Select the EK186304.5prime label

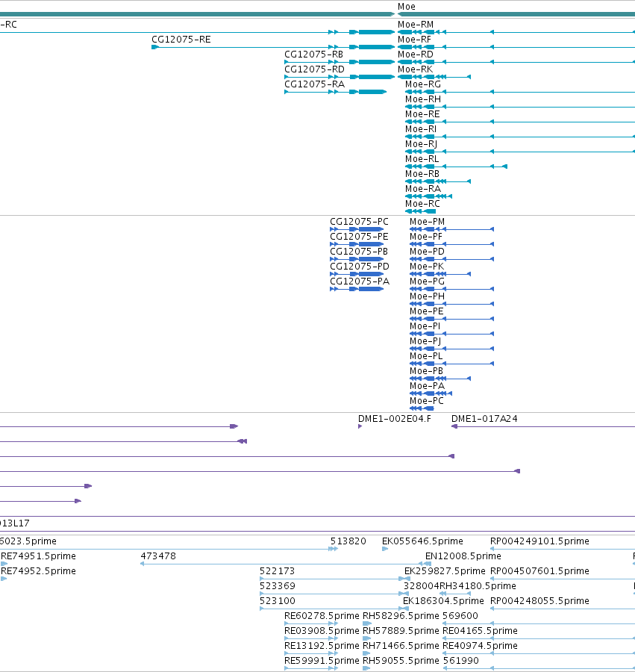click(443, 601)
